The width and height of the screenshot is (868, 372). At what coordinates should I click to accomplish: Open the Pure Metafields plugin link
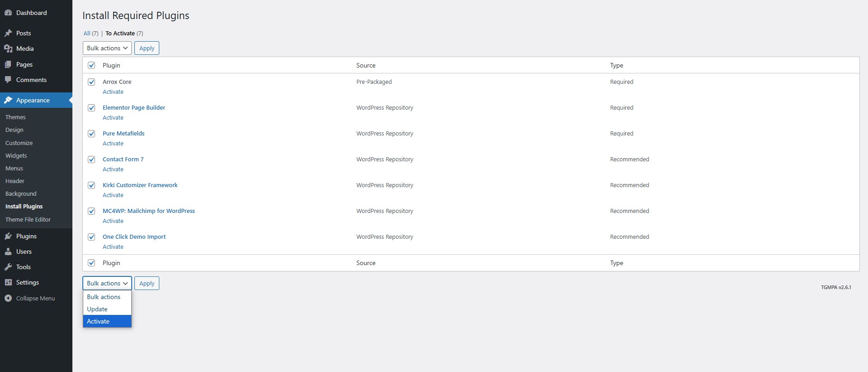tap(124, 134)
